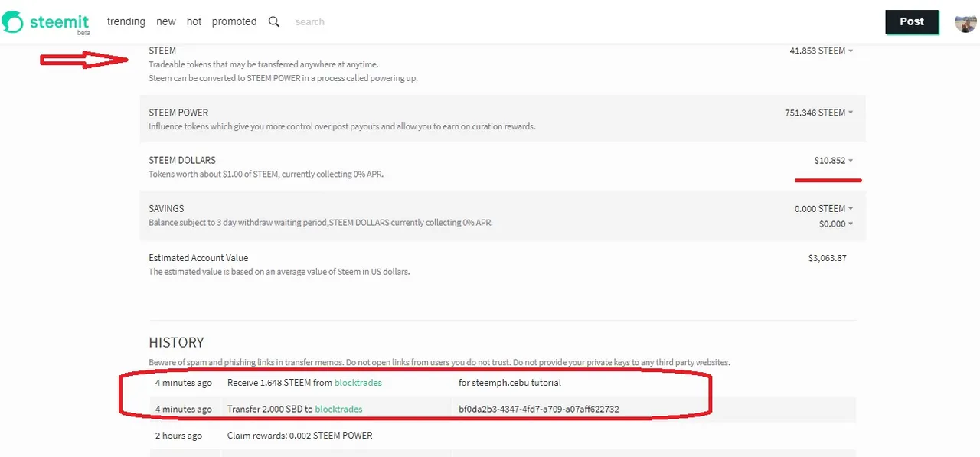Select memo 'for steemph.cebu tutorial'
The width and height of the screenshot is (980, 457).
510,382
